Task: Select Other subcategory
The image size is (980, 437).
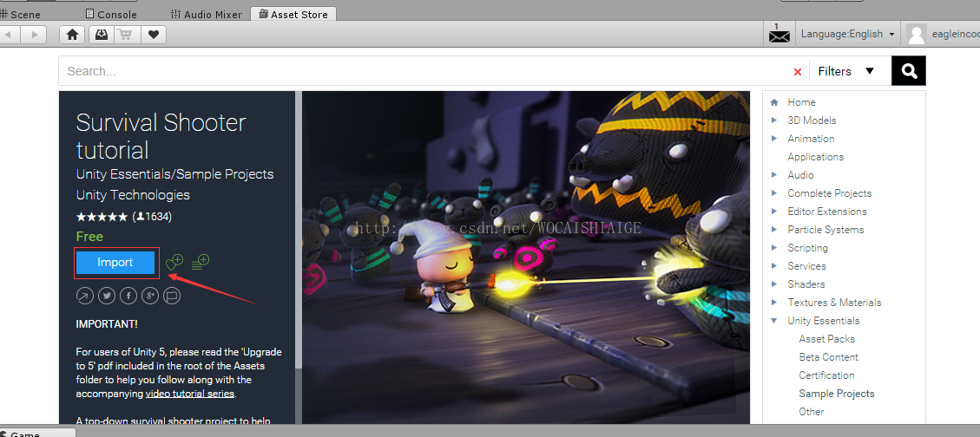Action: 812,411
